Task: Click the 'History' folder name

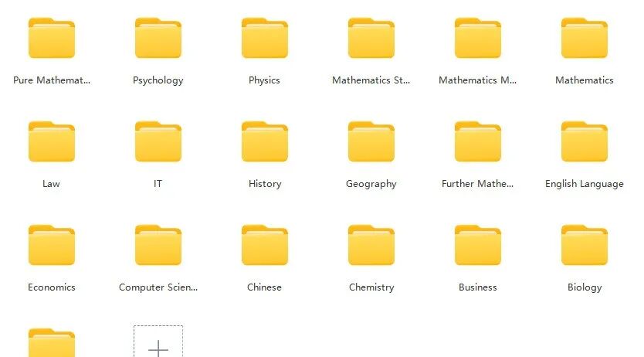Action: coord(265,184)
